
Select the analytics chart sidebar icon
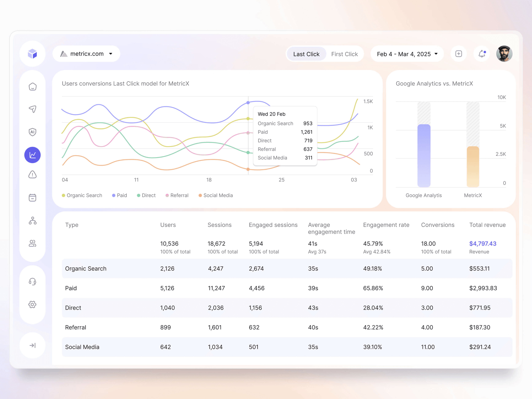click(33, 155)
